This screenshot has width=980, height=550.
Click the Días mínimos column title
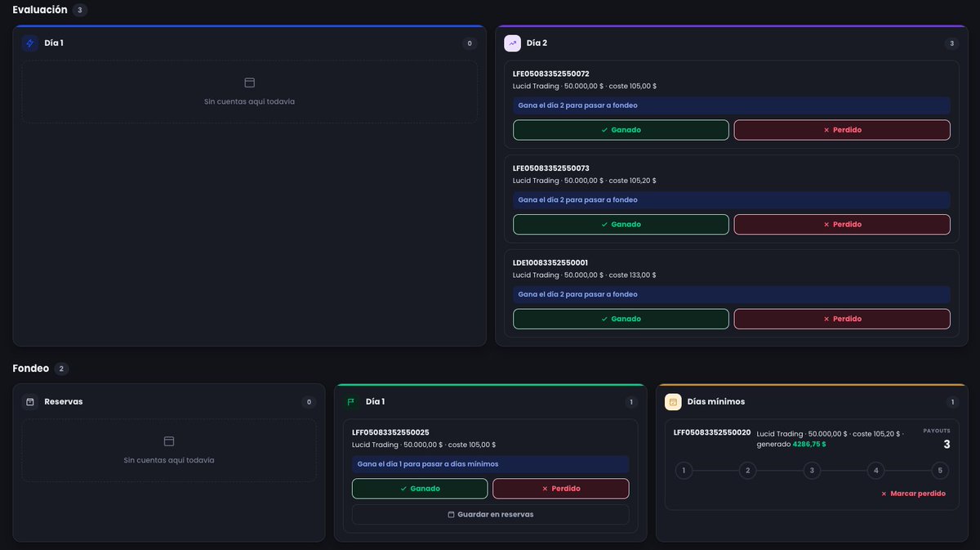coord(716,402)
